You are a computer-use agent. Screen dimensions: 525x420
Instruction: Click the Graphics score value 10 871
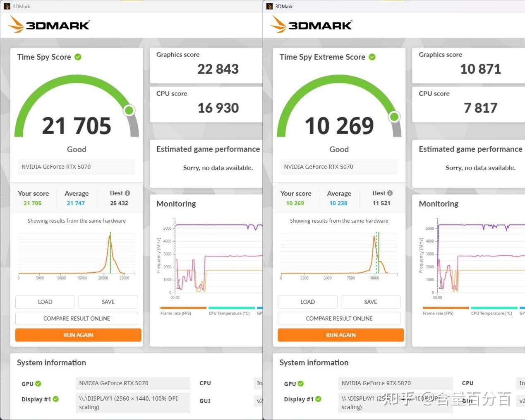pyautogui.click(x=480, y=69)
